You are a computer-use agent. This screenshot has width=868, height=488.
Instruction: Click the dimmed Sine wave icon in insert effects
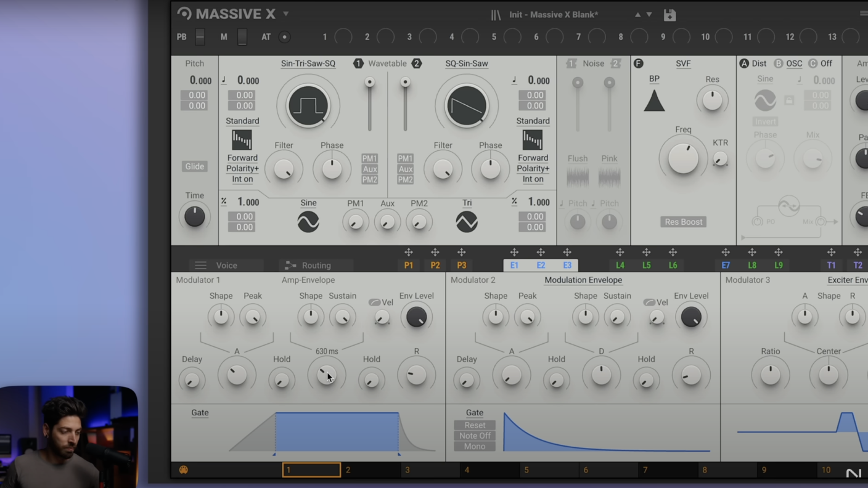(765, 100)
